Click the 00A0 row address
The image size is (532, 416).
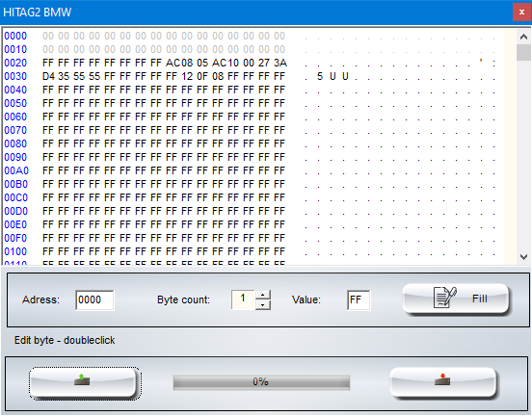pyautogui.click(x=16, y=170)
